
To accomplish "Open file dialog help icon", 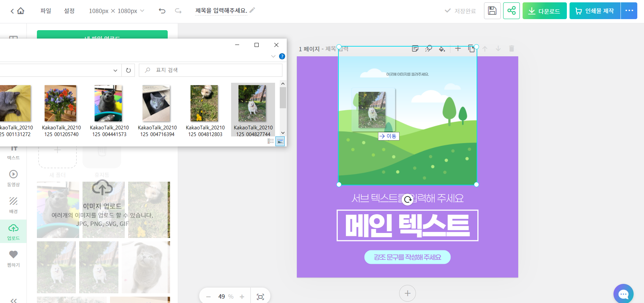I will tap(282, 56).
